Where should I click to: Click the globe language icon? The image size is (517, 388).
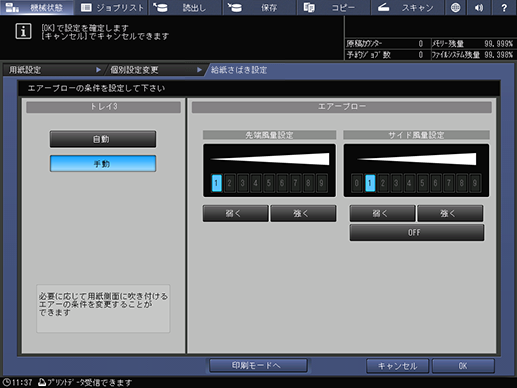click(455, 7)
